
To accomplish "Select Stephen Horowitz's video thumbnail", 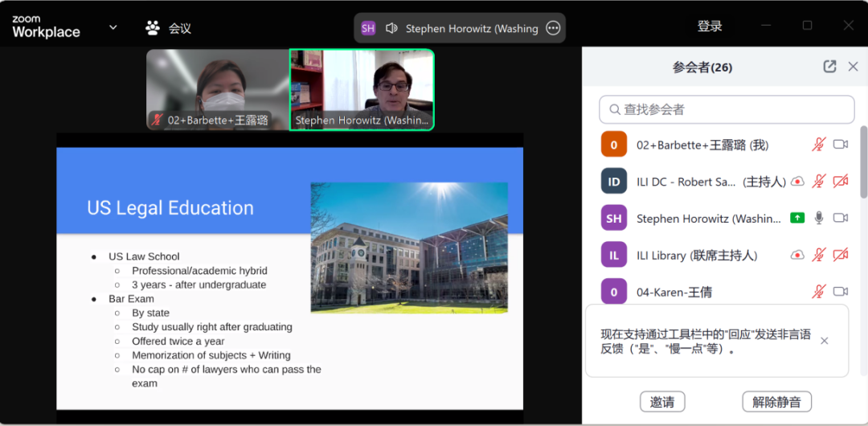I will point(362,90).
